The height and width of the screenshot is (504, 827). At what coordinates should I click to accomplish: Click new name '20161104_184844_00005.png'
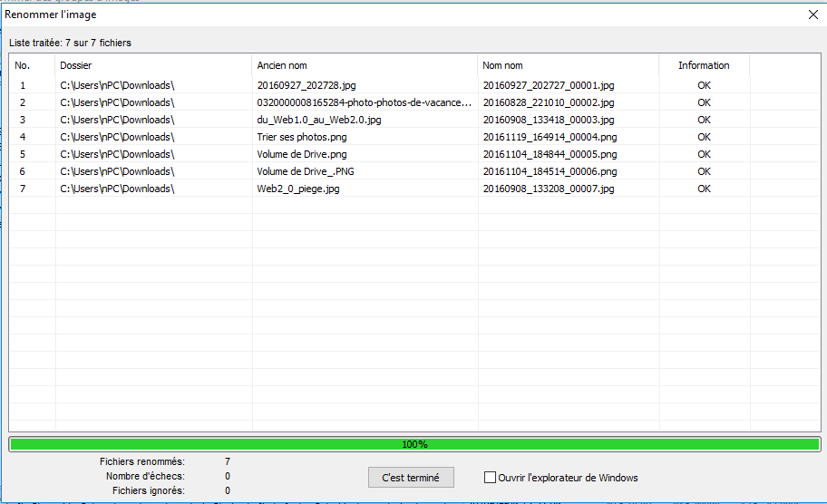pyautogui.click(x=550, y=154)
